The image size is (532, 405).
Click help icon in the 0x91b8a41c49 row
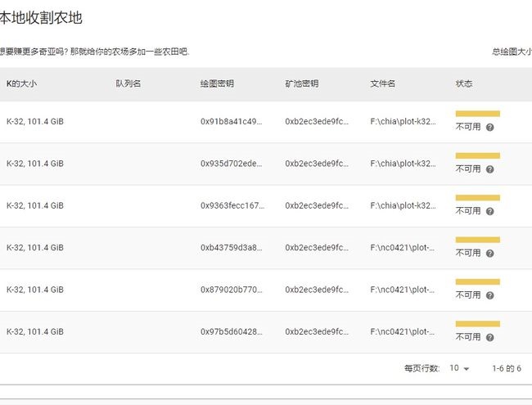point(489,128)
